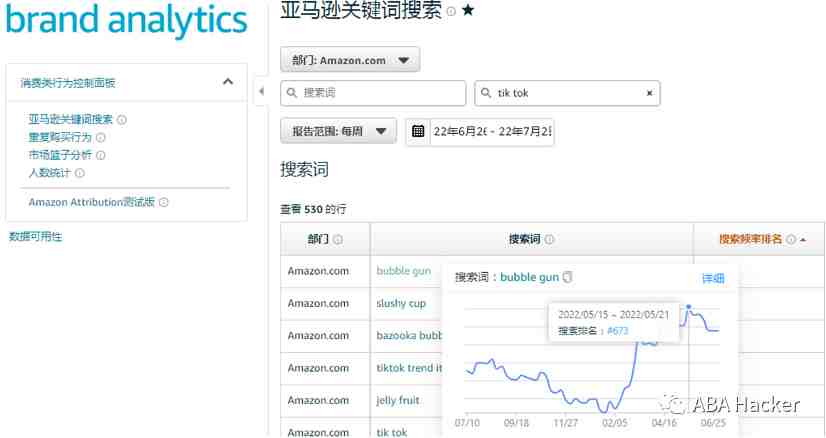
Task: Open 市场篮子分析 report link
Action: click(x=60, y=155)
